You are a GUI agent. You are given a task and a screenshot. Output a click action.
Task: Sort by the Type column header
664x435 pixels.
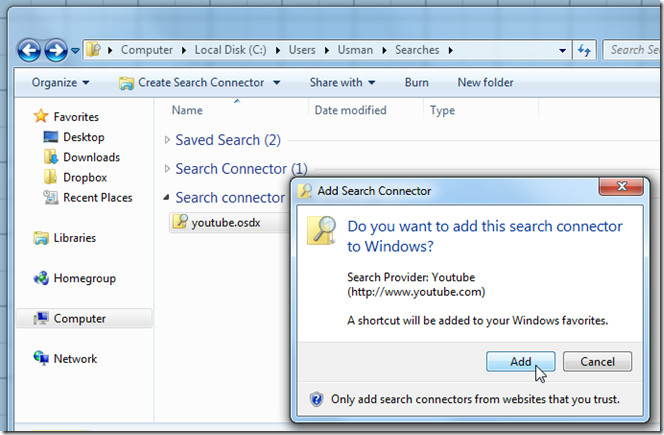point(442,110)
